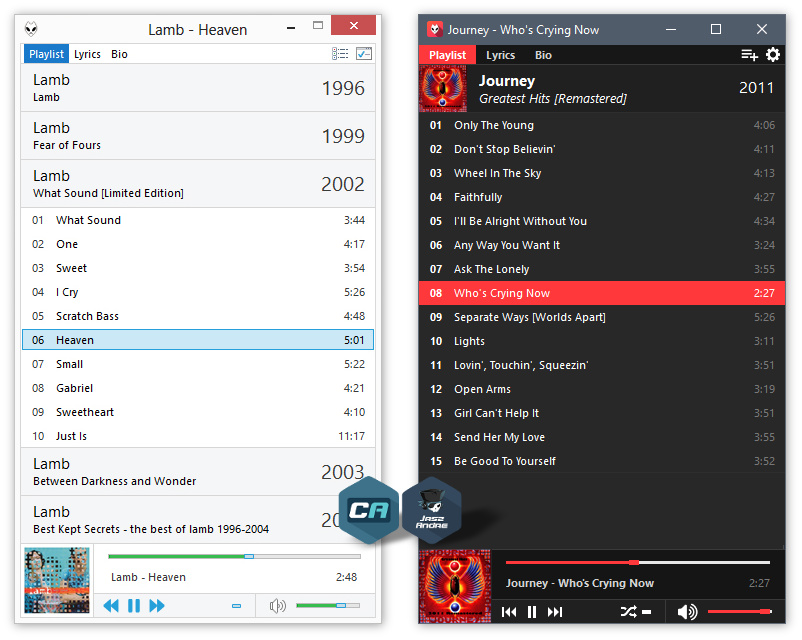This screenshot has height=640, width=802.
Task: Open Bio tab in light player
Action: [x=119, y=54]
